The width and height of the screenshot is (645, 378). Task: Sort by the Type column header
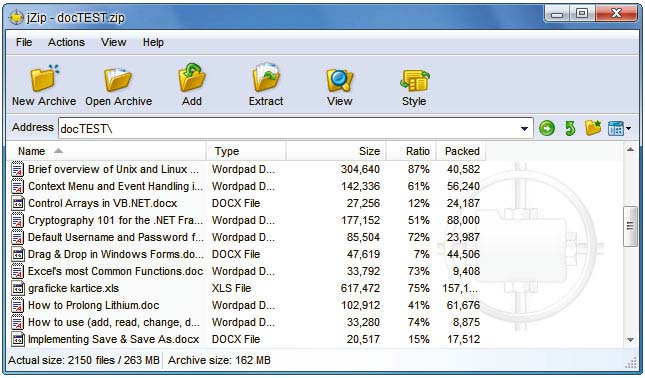click(x=246, y=151)
